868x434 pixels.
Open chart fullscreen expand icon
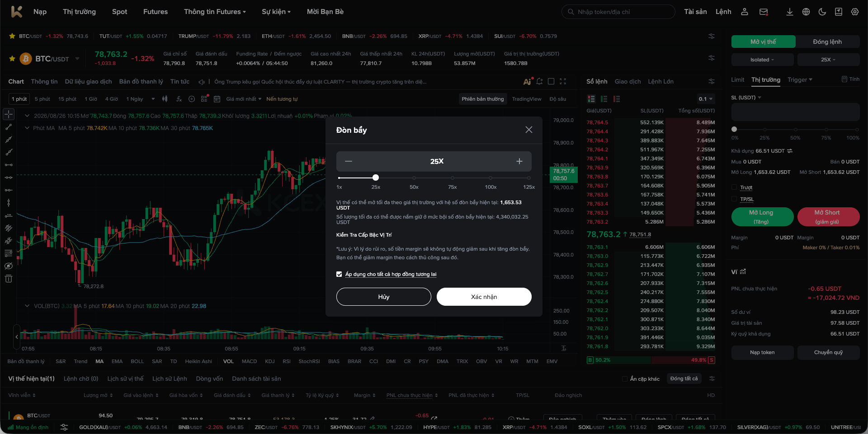tap(563, 81)
